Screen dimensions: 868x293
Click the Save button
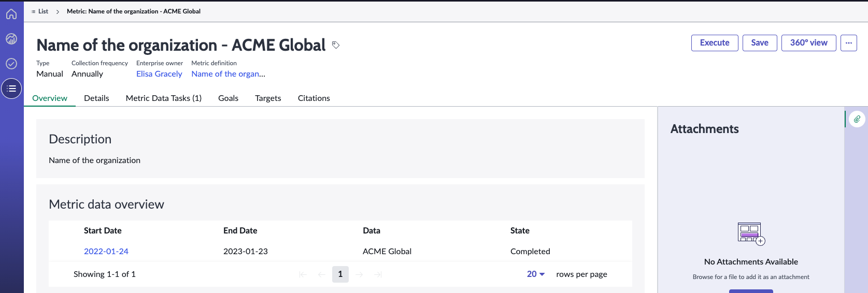(760, 43)
